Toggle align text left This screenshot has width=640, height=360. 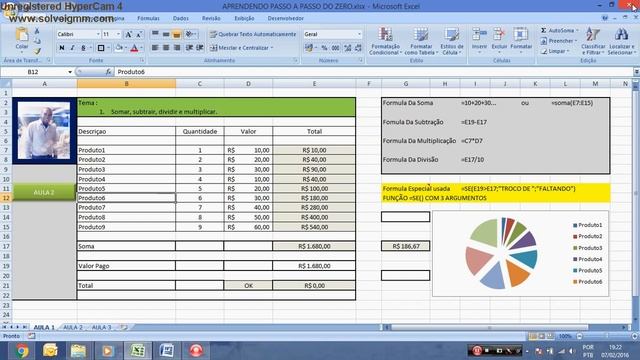click(x=155, y=48)
